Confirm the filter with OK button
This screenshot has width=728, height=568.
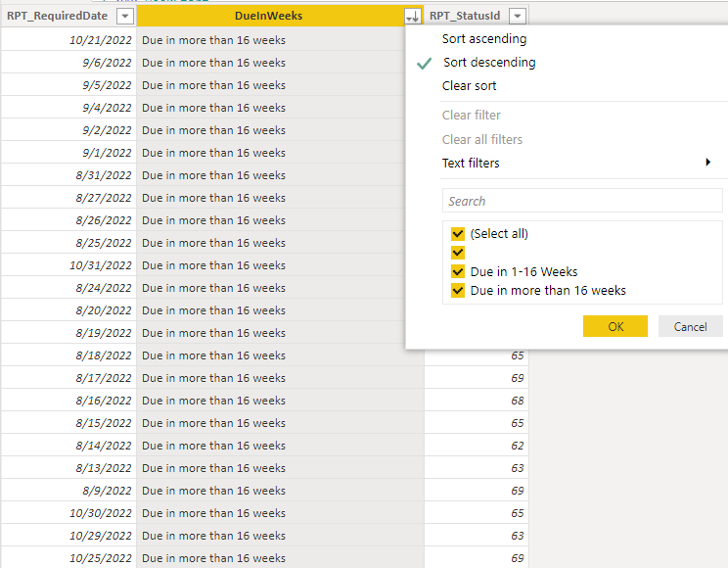pyautogui.click(x=615, y=326)
